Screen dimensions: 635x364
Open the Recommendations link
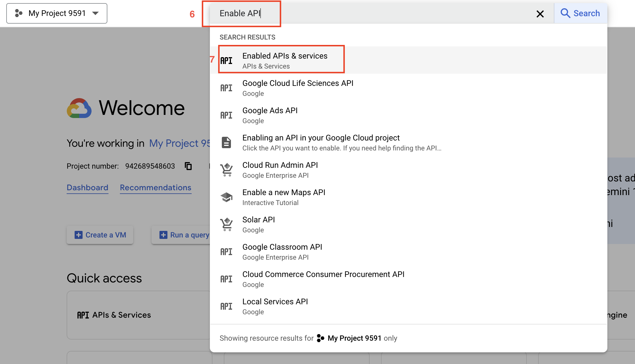point(155,188)
